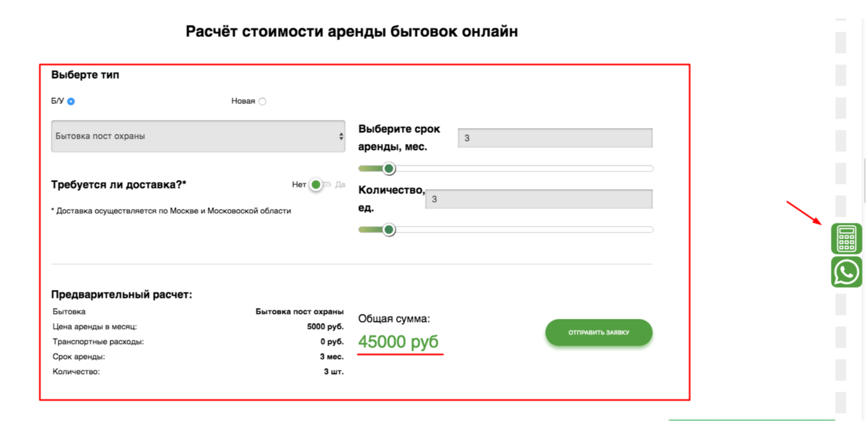Viewport: 868px width, 424px height.
Task: Click the page scrollbar thumb
Action: (865, 181)
